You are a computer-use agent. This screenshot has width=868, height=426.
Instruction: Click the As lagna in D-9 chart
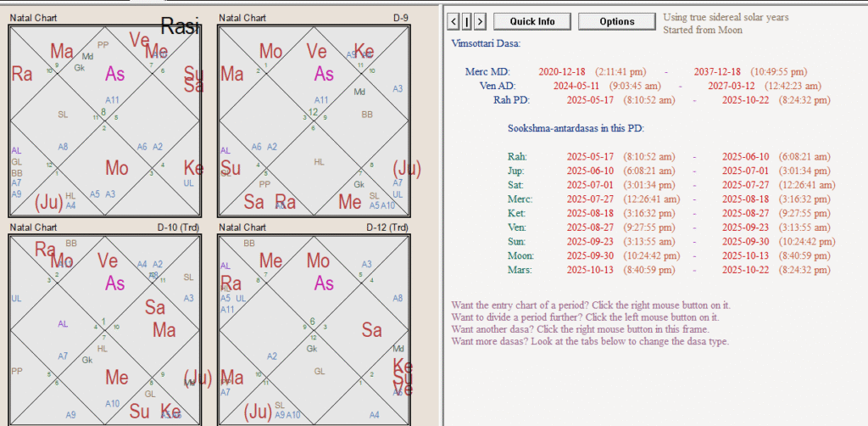tap(324, 74)
